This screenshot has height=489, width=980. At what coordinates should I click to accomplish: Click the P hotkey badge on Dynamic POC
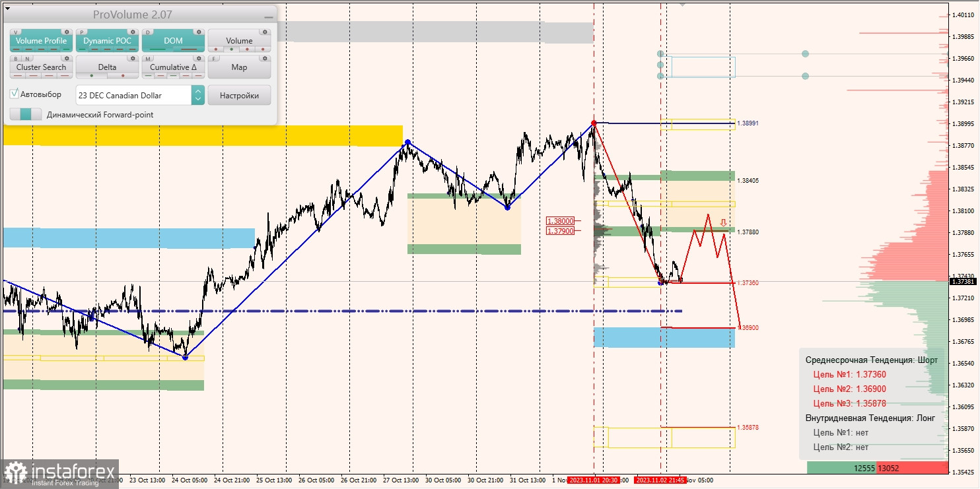tap(82, 32)
